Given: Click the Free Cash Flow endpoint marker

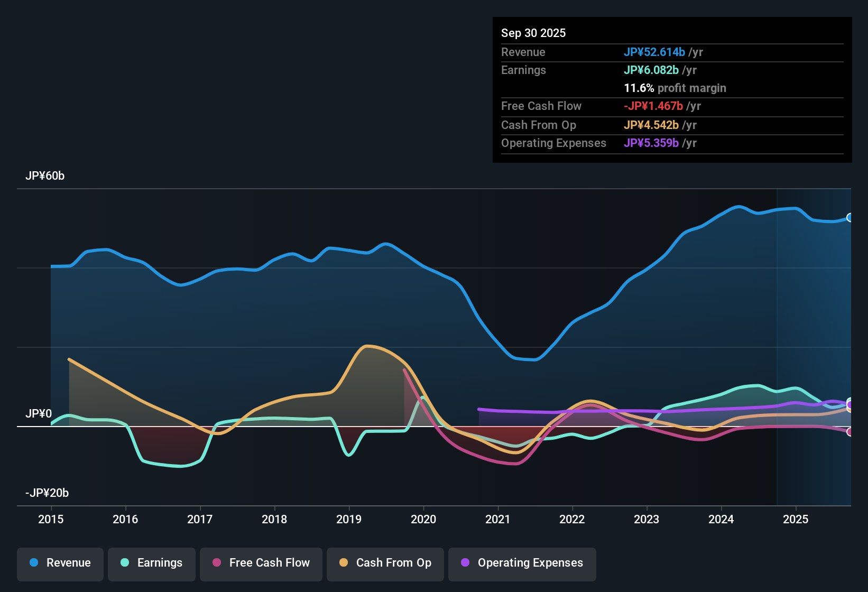Looking at the screenshot, I should click(850, 432).
